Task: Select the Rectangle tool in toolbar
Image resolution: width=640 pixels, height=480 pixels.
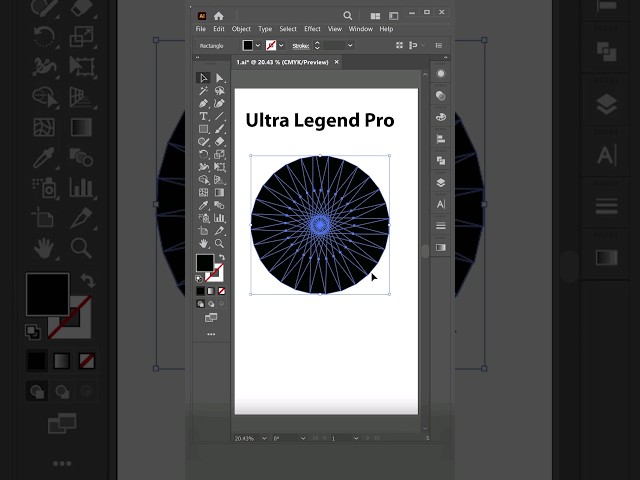Action: [x=203, y=129]
